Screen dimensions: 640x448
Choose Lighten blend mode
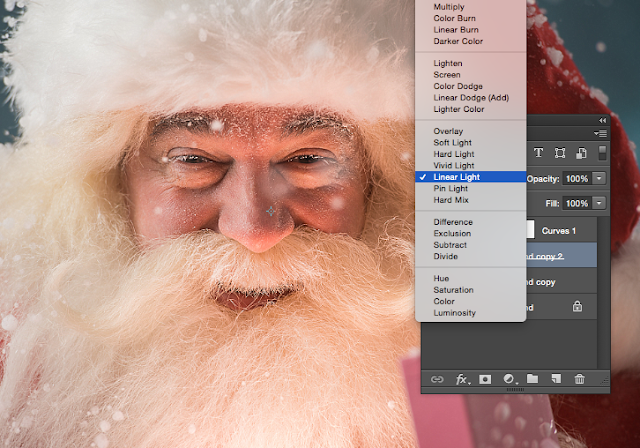pyautogui.click(x=448, y=63)
